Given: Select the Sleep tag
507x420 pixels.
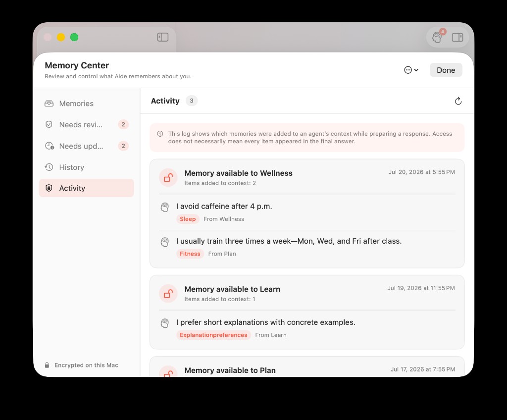Looking at the screenshot, I should 188,219.
